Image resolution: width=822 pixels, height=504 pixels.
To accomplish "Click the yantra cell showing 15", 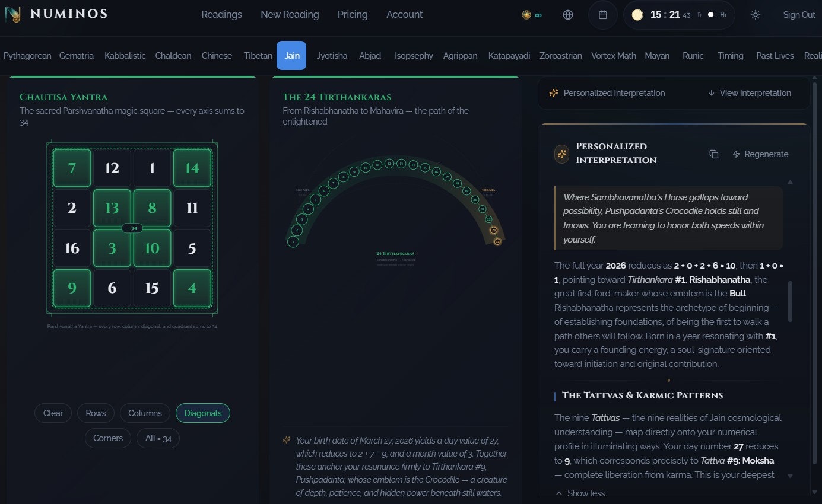I will tap(152, 288).
